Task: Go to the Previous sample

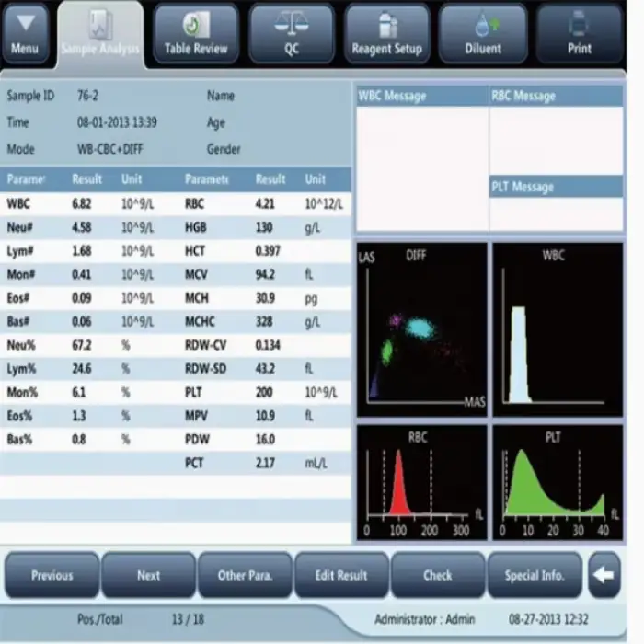Action: click(x=52, y=576)
